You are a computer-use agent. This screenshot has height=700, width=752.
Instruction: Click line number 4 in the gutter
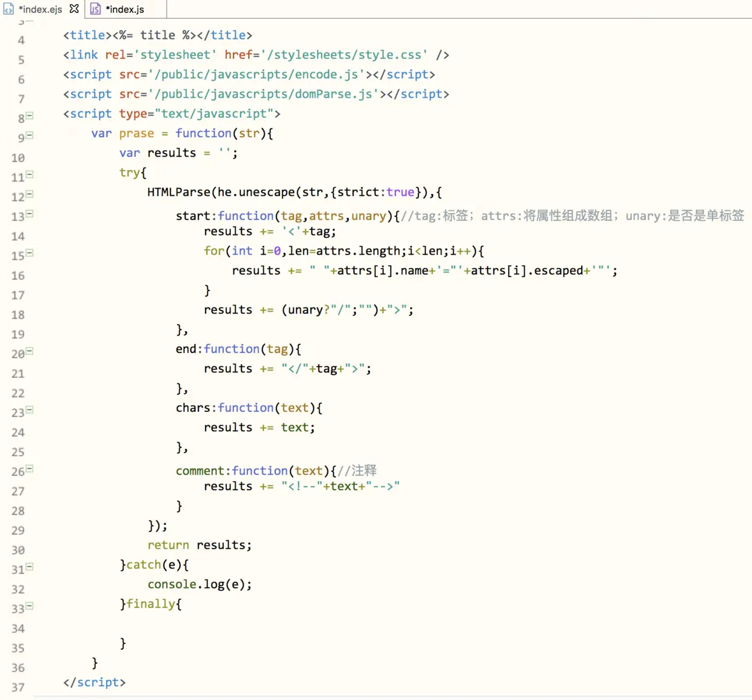(21, 41)
